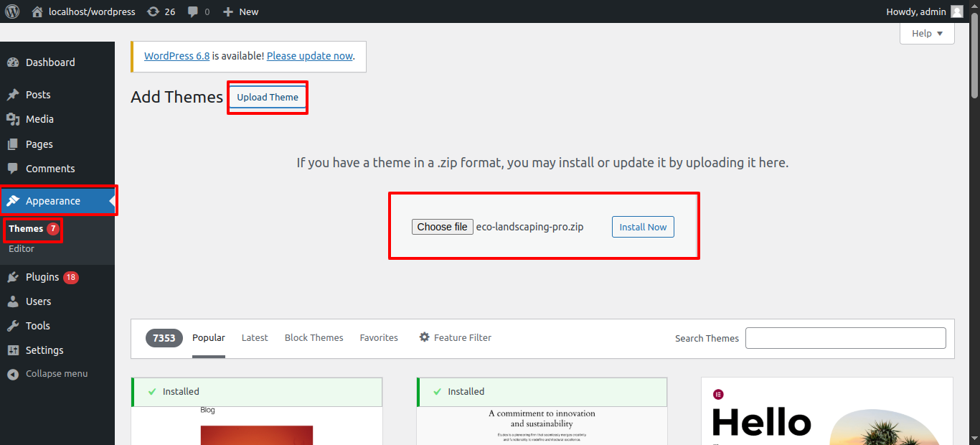Open Howdy, admin account menu
Viewport: 980px width, 445px height.
(925, 11)
